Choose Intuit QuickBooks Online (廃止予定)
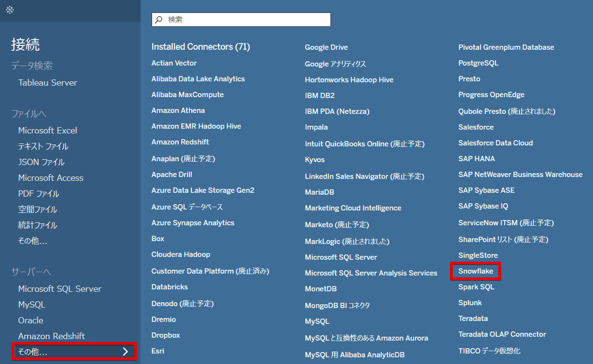593x364 pixels. pos(365,143)
